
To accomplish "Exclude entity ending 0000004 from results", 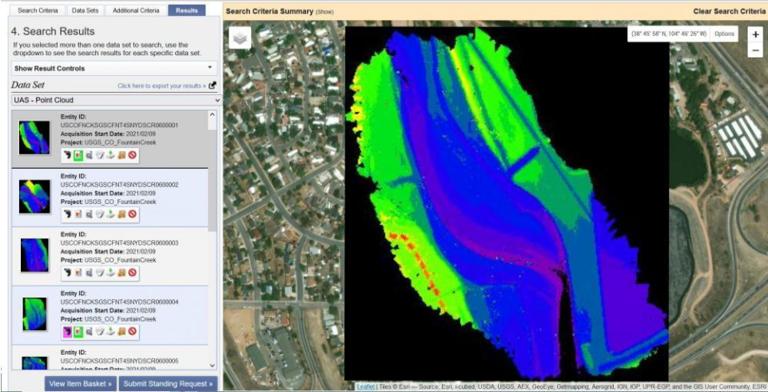I will [132, 332].
